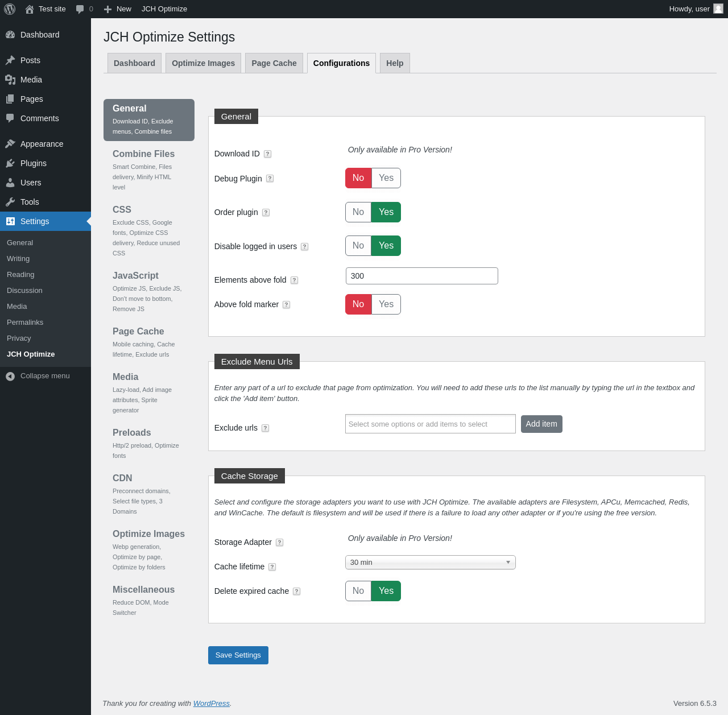The height and width of the screenshot is (715, 728).
Task: Open the Permalinks settings submenu
Action: 25,323
